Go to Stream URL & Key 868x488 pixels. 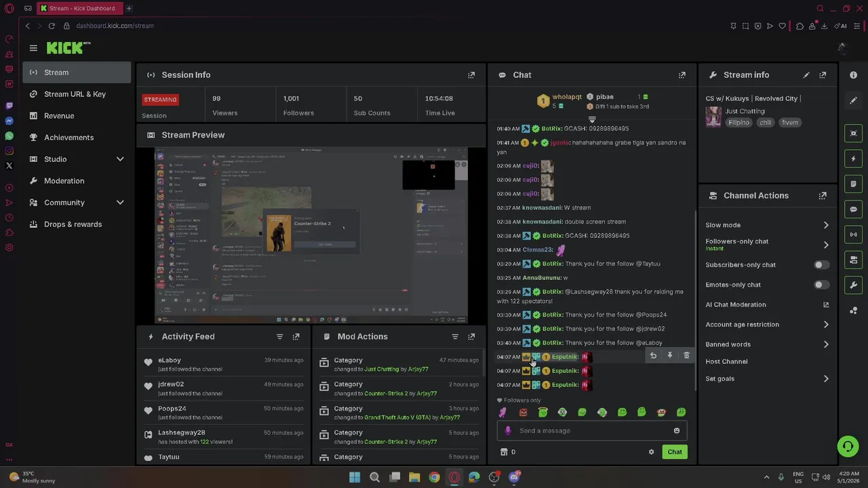click(x=77, y=94)
